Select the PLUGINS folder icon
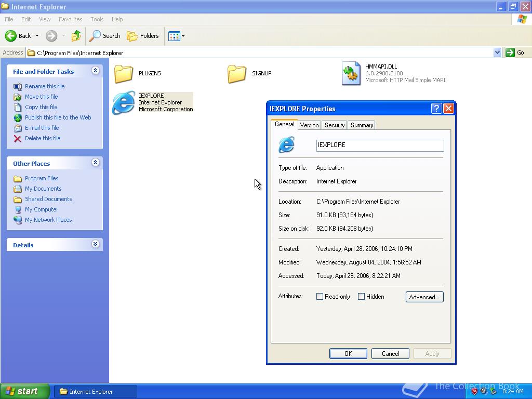This screenshot has width=532, height=399. pos(124,74)
